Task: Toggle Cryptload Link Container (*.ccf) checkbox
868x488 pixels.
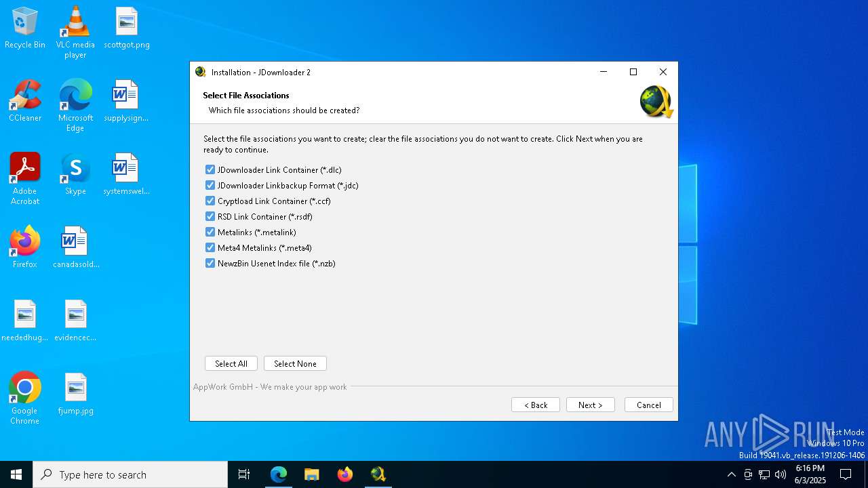Action: 210,201
